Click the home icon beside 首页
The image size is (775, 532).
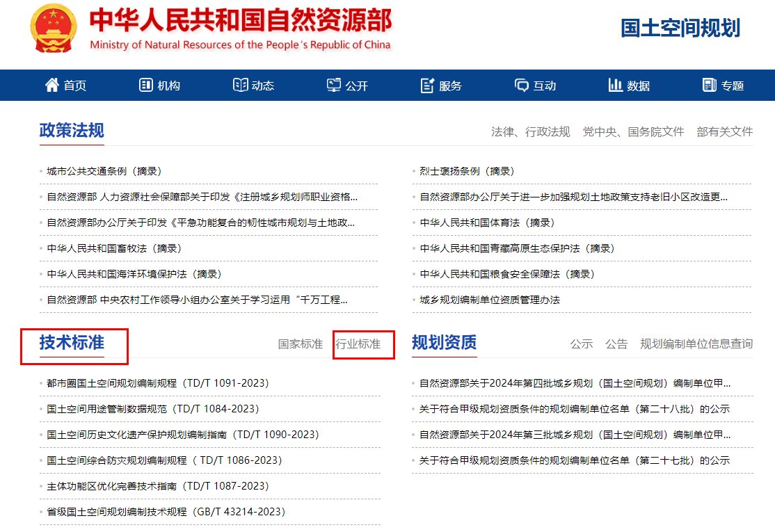pyautogui.click(x=52, y=85)
